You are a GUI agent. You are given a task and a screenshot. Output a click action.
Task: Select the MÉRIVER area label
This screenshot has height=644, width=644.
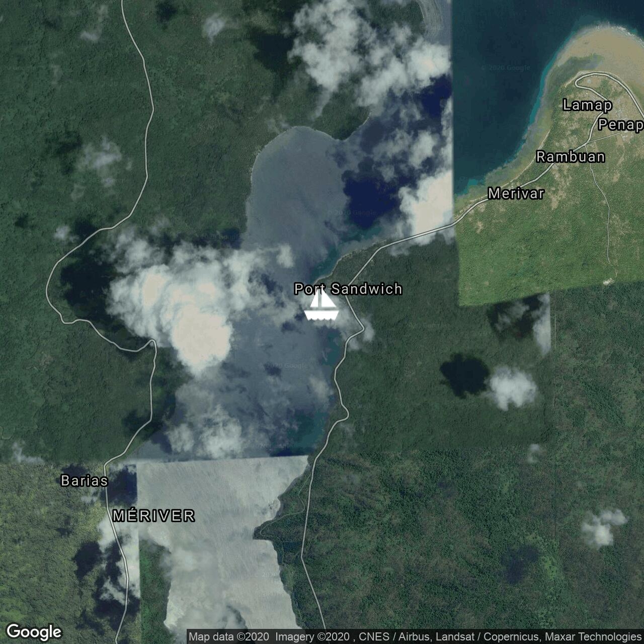154,516
